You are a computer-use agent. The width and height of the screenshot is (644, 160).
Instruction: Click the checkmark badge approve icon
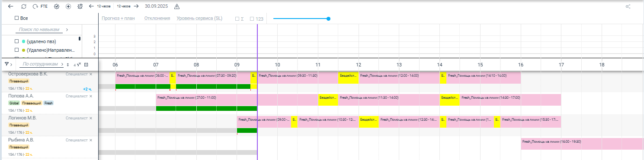coord(57,6)
